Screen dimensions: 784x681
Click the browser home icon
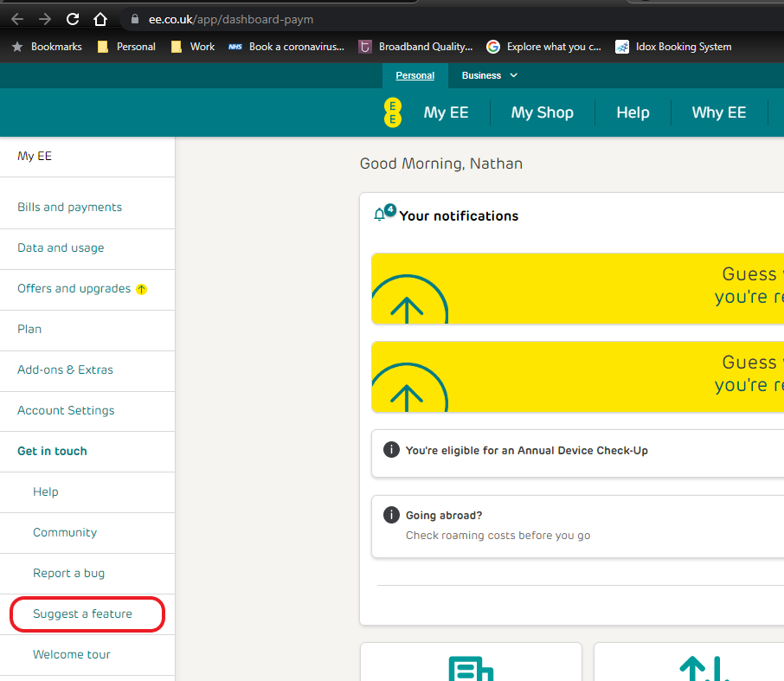click(x=100, y=18)
